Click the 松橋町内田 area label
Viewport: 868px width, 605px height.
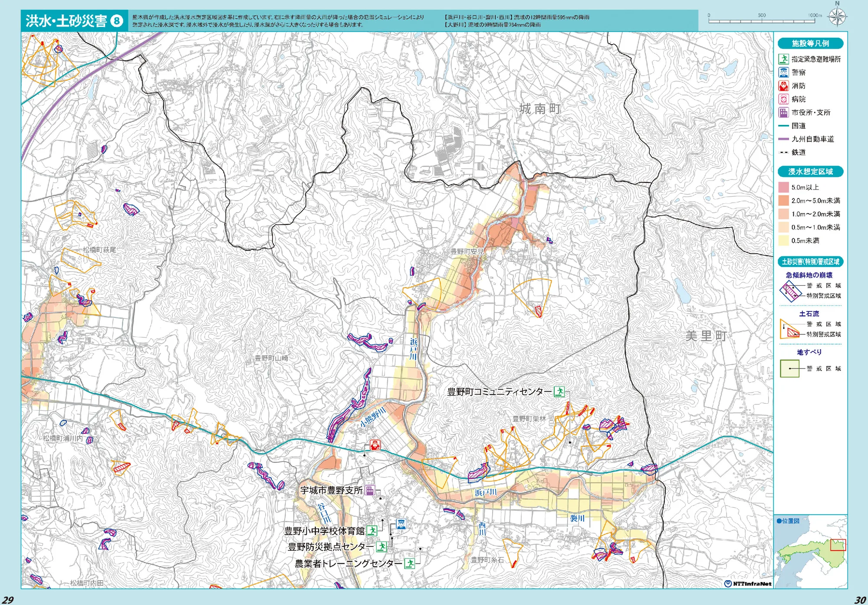[87, 583]
